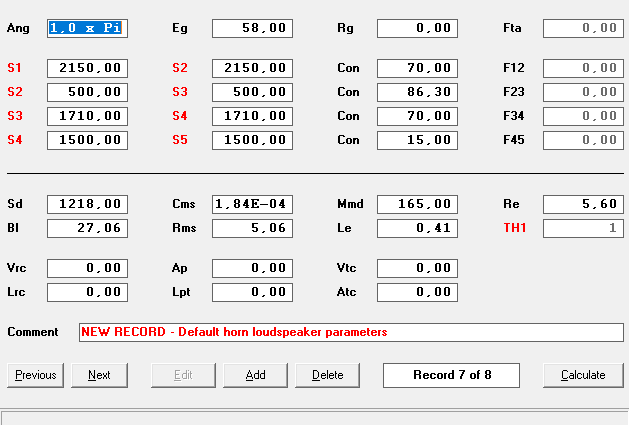629x425 pixels.
Task: Click the red TH1 label
Action: click(x=515, y=228)
